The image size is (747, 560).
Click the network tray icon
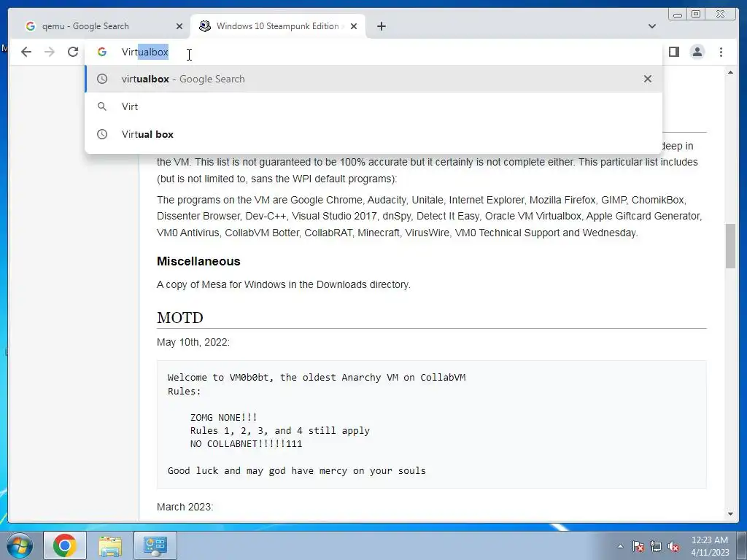(656, 546)
